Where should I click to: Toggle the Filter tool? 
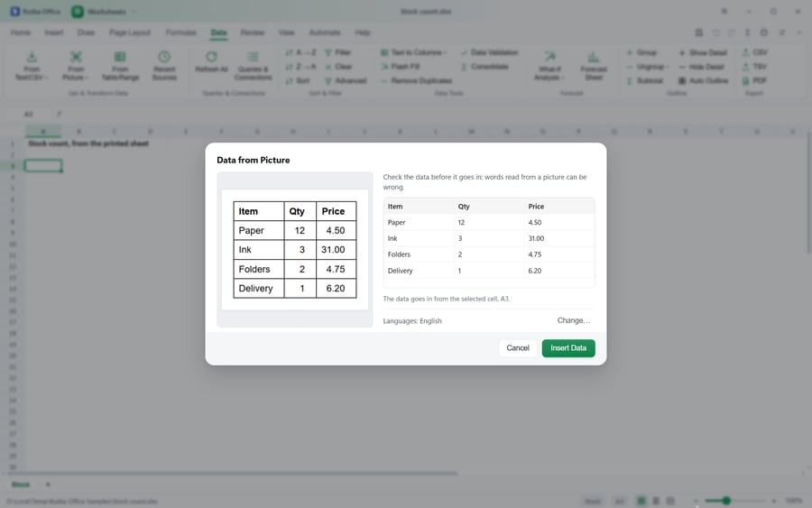point(337,52)
